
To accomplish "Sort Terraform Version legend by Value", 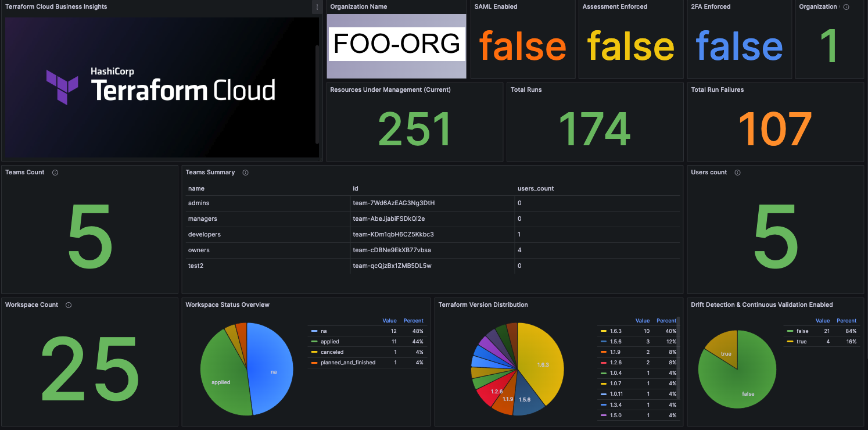I will click(643, 321).
